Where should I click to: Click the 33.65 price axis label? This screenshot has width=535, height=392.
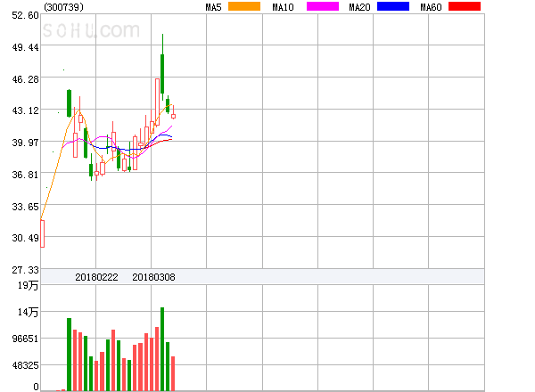pyautogui.click(x=25, y=207)
